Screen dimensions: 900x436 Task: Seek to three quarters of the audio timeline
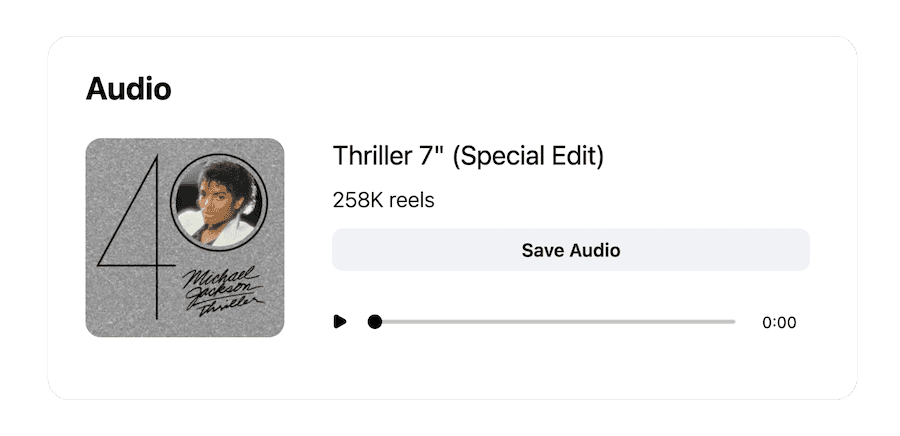pos(643,322)
